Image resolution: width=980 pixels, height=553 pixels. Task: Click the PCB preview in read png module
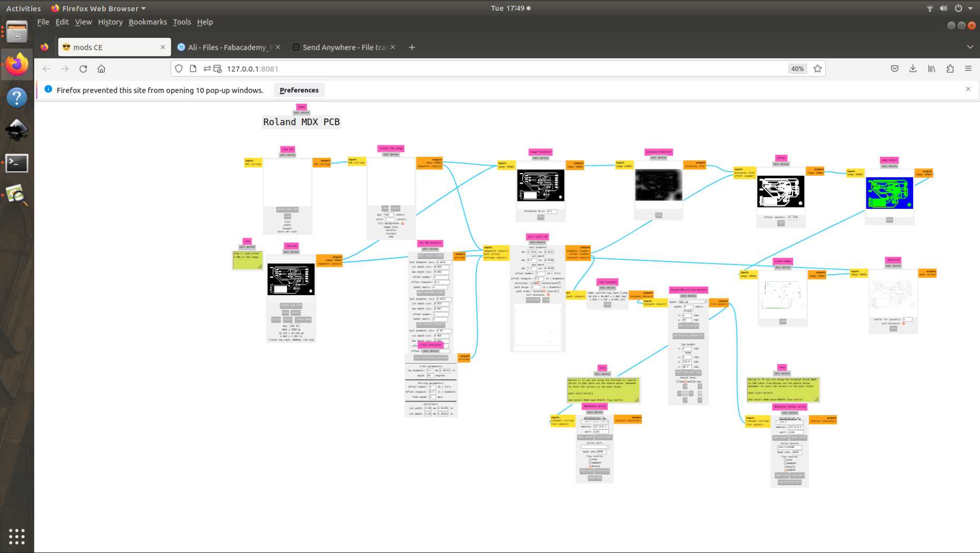tap(291, 279)
